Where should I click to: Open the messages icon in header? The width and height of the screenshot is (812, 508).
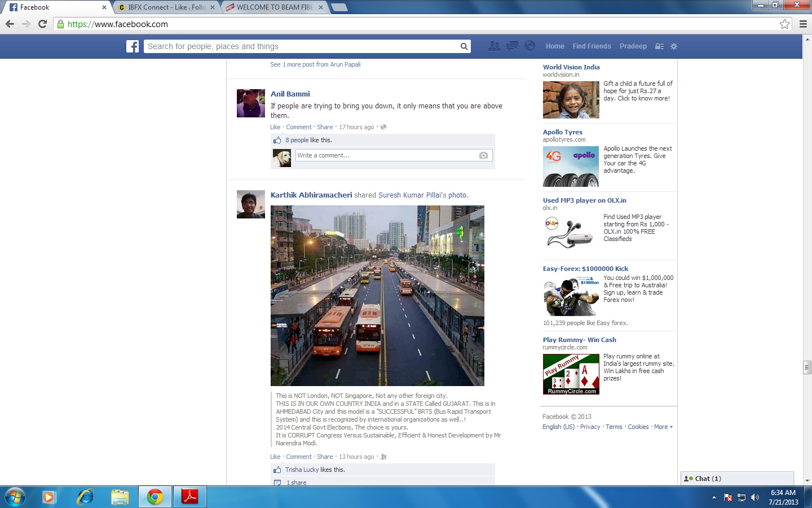pos(512,46)
